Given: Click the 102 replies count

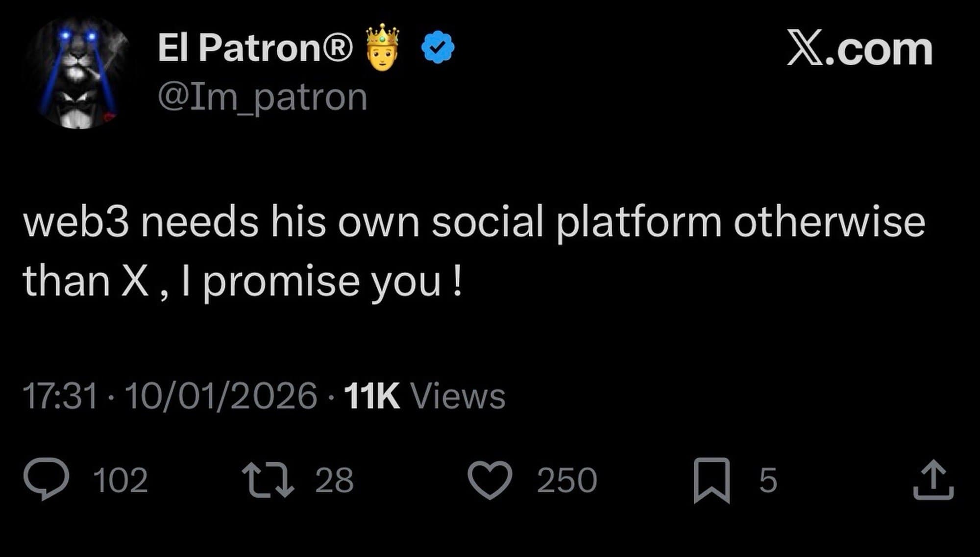Looking at the screenshot, I should pos(121,480).
